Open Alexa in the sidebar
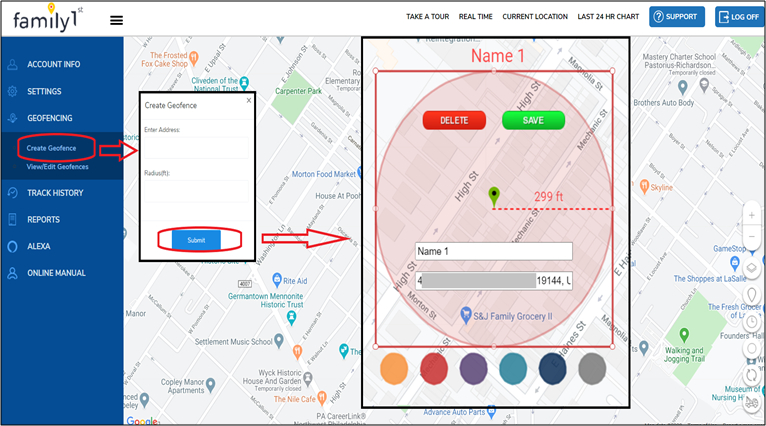766x426 pixels. coord(39,246)
